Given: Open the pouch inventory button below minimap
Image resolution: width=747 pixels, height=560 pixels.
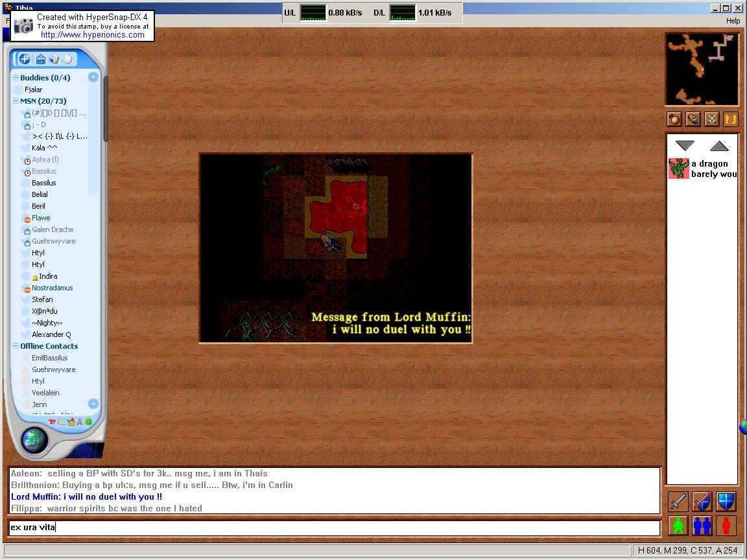Looking at the screenshot, I should (693, 119).
